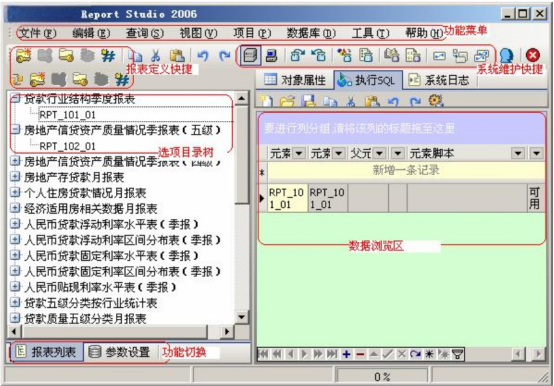Go to last record in grid navigator
This screenshot has width=554, height=386.
click(x=332, y=354)
